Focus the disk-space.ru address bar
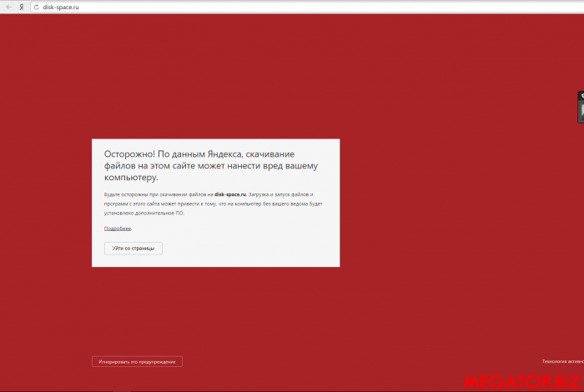The height and width of the screenshot is (392, 584). [307, 7]
